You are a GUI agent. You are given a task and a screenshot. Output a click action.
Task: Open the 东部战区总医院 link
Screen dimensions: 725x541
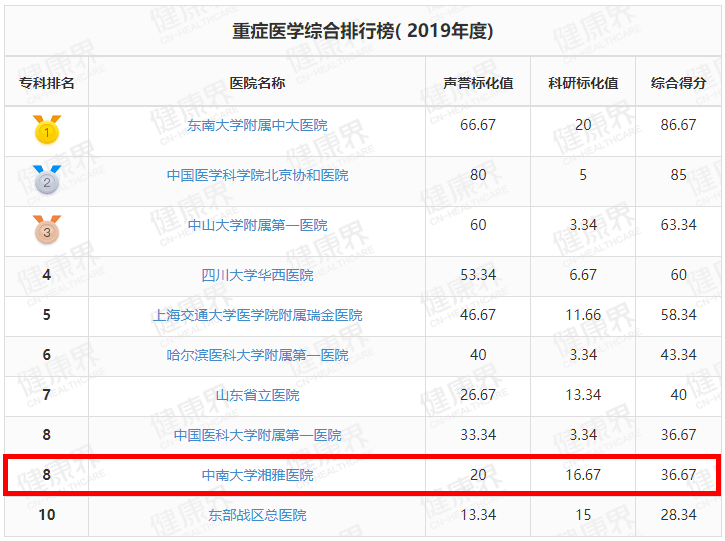click(x=257, y=515)
